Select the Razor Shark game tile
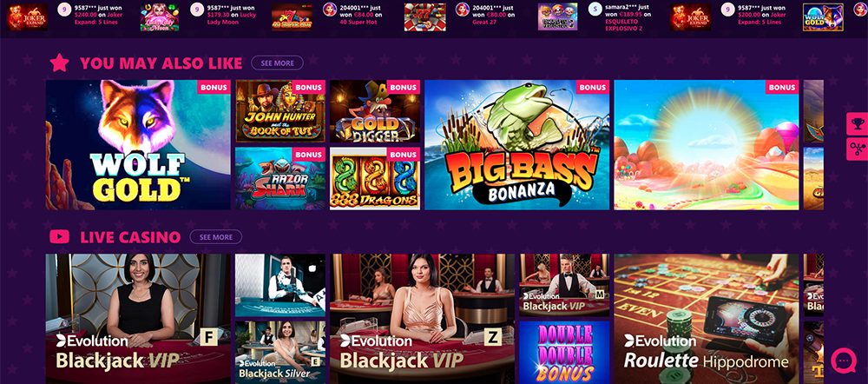Viewport: 868px width, 384px height. 280,178
